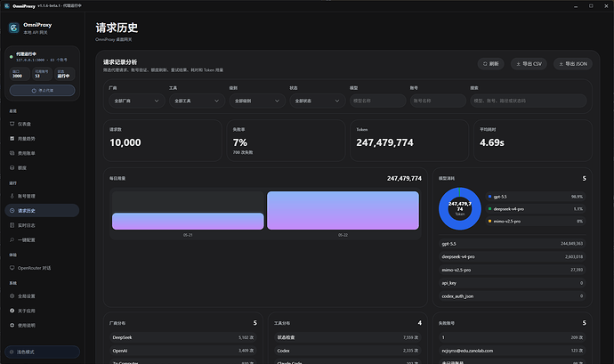Click the DeepSeek vendor distribution row
This screenshot has height=364, width=614.
183,337
